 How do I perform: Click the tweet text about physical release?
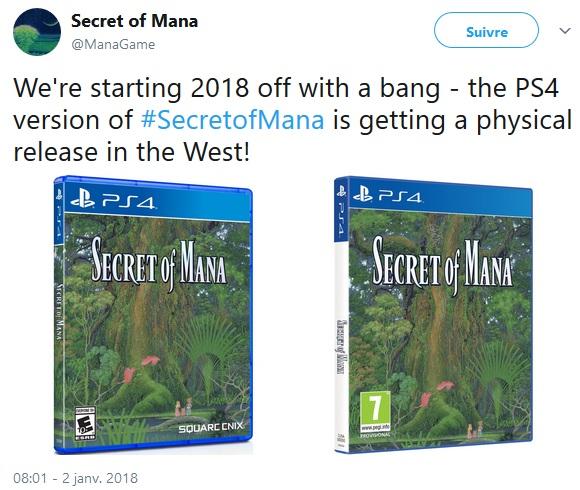click(x=292, y=120)
